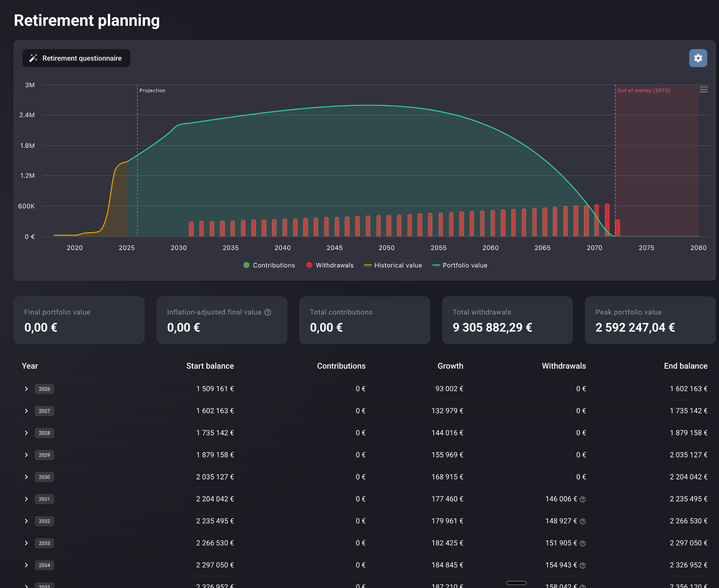Click the help icon beside 146 006 € withdrawal

tap(583, 499)
